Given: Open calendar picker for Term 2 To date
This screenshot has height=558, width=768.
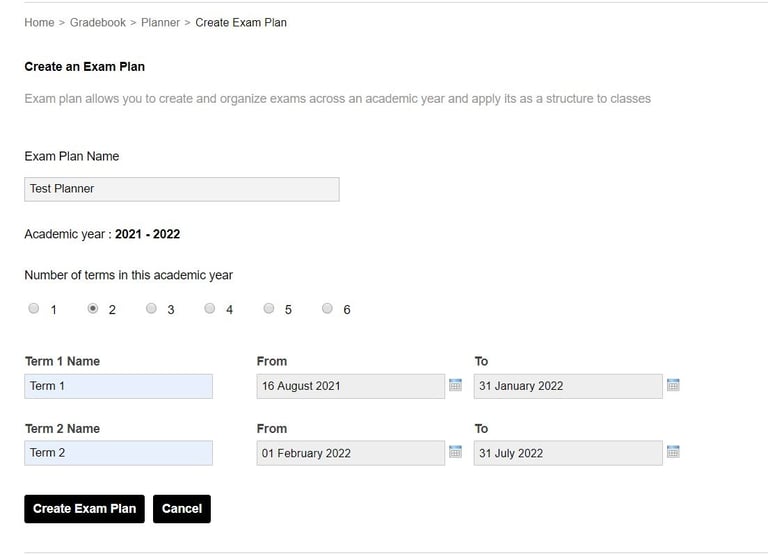Looking at the screenshot, I should click(x=673, y=452).
